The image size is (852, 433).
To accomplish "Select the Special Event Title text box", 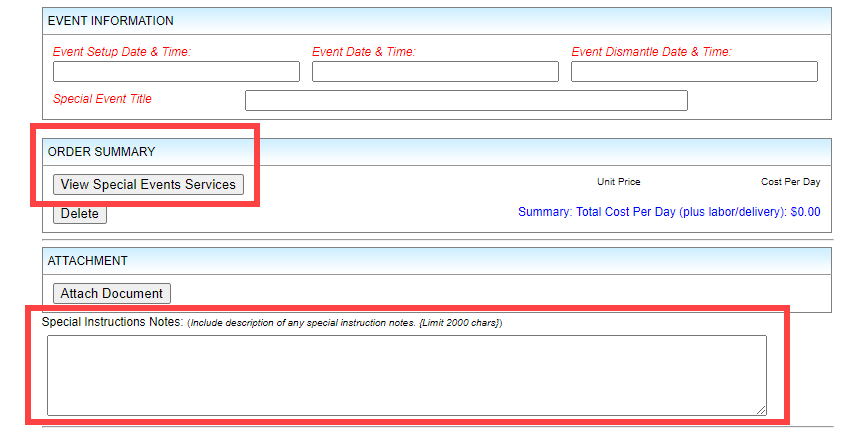I will (x=466, y=101).
